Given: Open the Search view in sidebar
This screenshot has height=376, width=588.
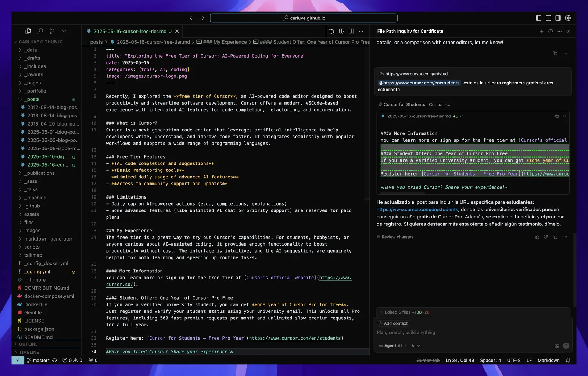Looking at the screenshot, I should (x=40, y=31).
